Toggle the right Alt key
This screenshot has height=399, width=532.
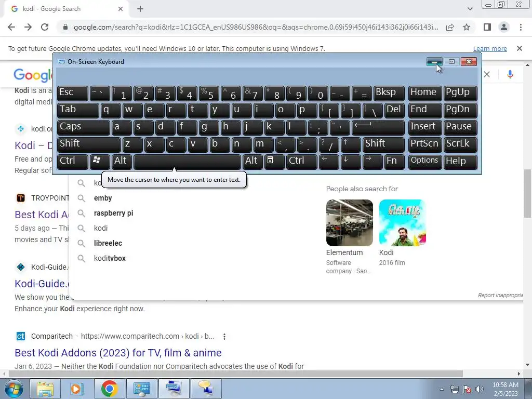coord(252,161)
